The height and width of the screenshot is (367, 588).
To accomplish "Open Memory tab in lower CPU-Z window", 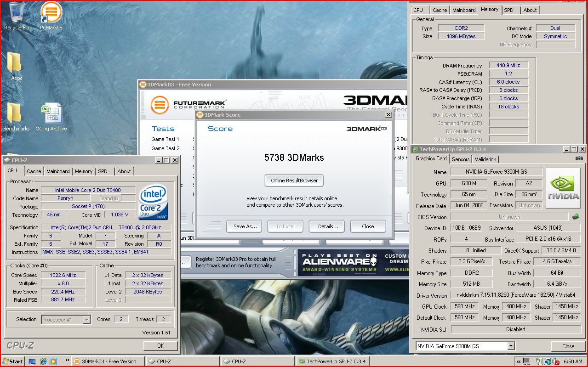I will click(84, 171).
